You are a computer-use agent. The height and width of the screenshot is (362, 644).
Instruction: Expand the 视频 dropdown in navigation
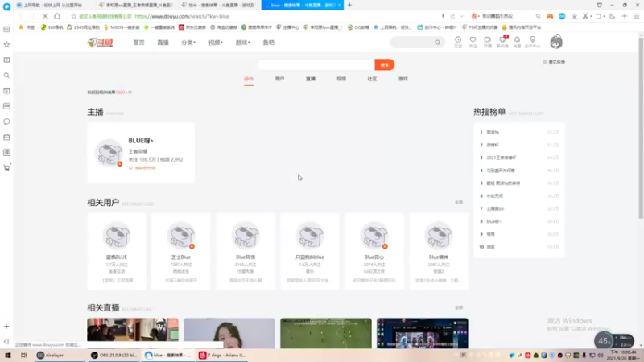[x=215, y=43]
